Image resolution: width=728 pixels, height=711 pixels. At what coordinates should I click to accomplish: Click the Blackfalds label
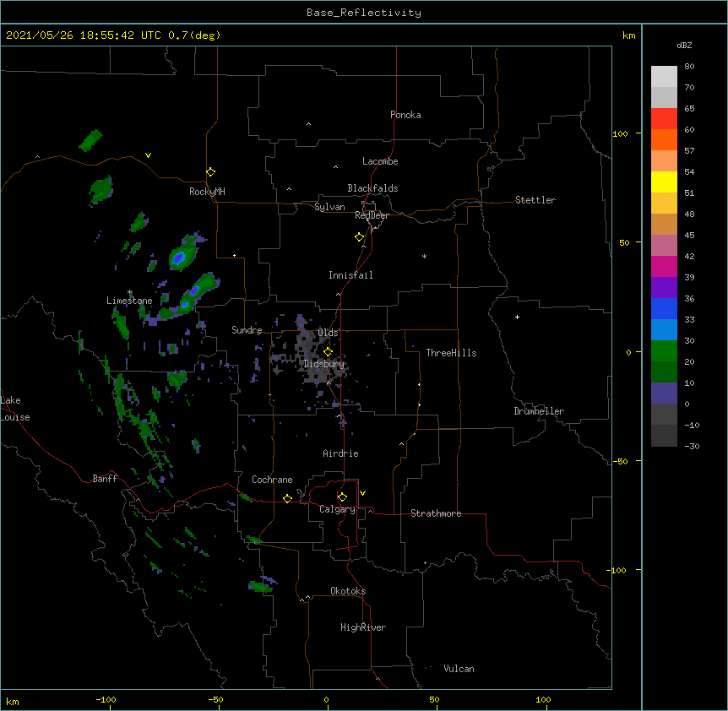[372, 188]
